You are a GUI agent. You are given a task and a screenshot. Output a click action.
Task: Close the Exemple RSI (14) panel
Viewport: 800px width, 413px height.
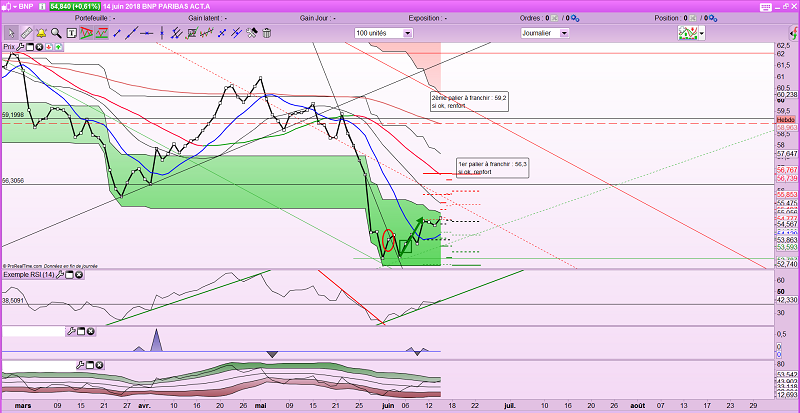pos(79,275)
